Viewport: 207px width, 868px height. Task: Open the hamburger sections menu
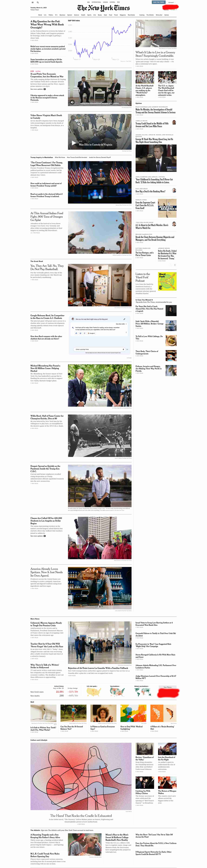pyautogui.click(x=32, y=2)
